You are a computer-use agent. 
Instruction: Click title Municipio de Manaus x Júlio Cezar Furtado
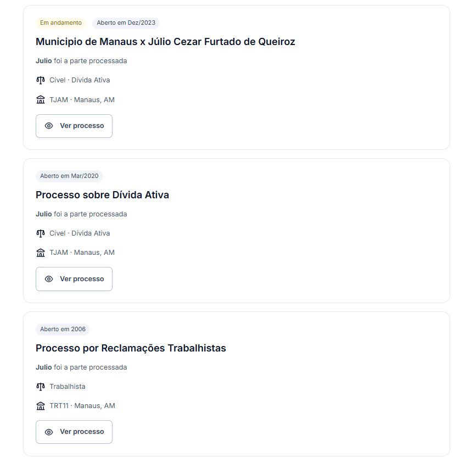tap(165, 42)
